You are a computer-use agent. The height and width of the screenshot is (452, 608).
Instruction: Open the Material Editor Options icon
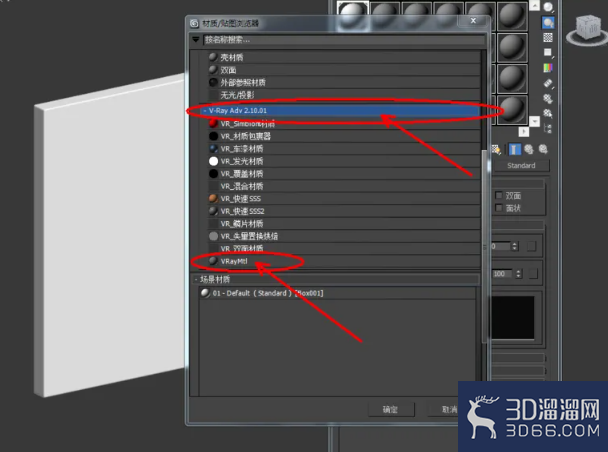548,98
